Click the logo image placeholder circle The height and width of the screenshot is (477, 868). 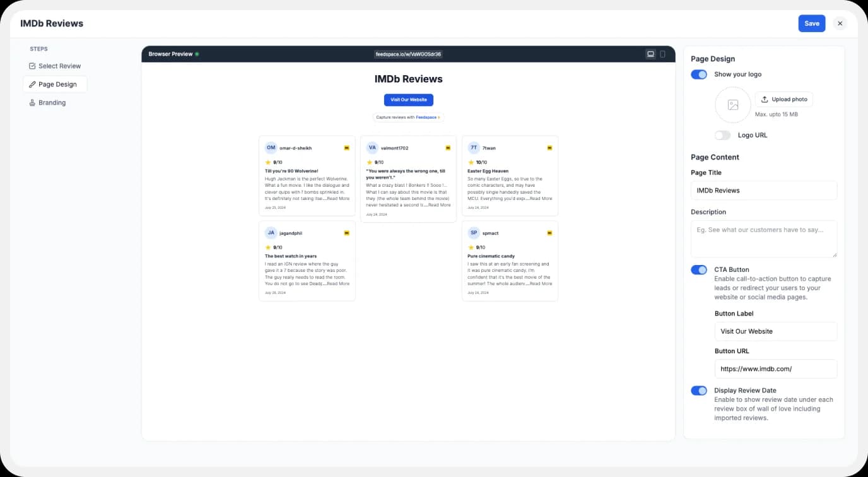(x=732, y=105)
